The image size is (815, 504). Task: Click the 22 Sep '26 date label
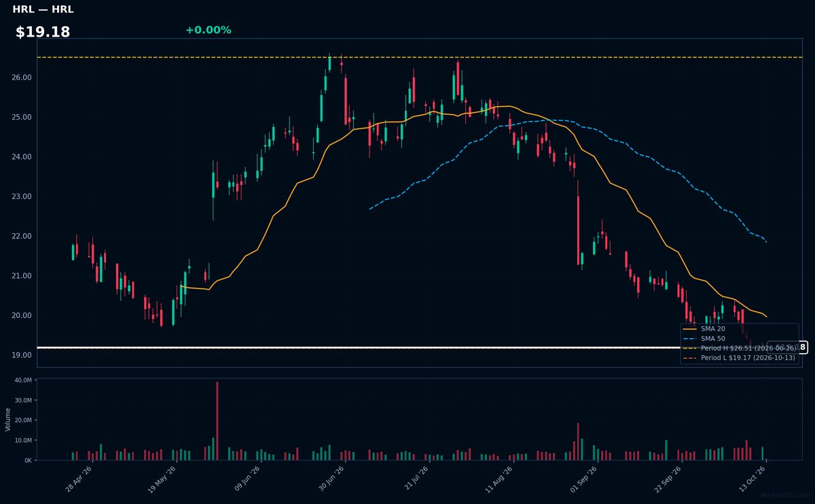668,480
